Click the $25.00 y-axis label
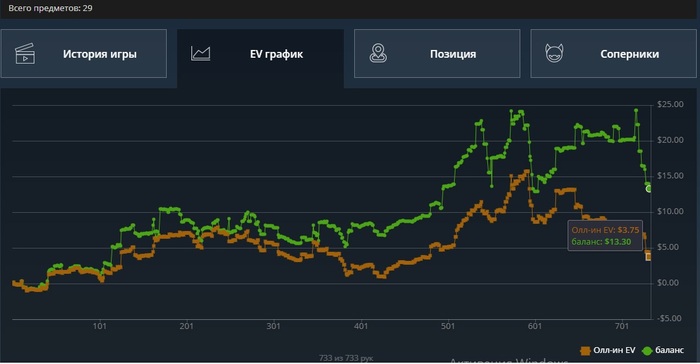The width and height of the screenshot is (700, 364). [670, 105]
